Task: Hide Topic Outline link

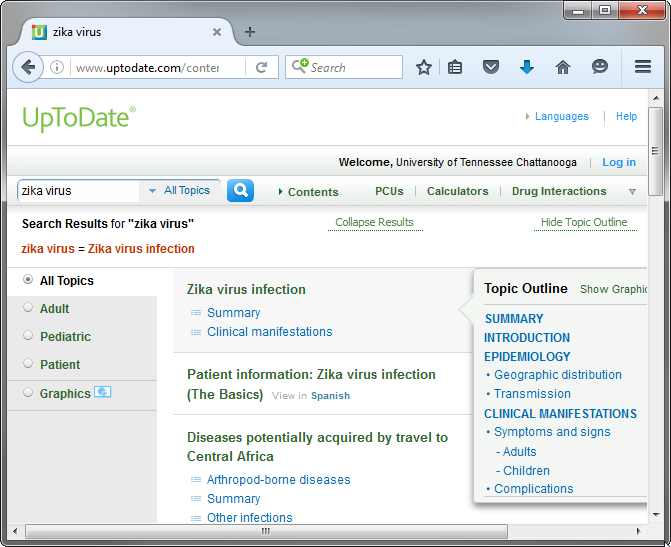Action: click(584, 222)
